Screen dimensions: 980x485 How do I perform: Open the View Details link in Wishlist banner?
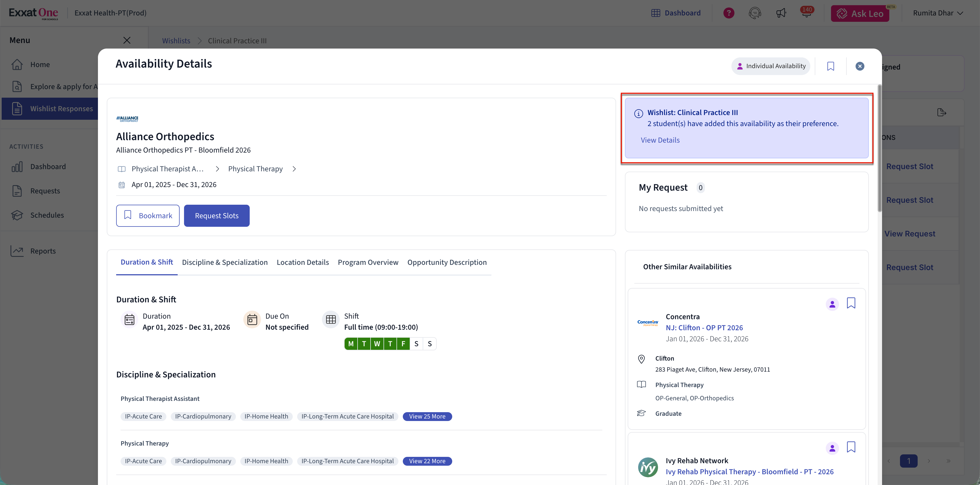660,140
